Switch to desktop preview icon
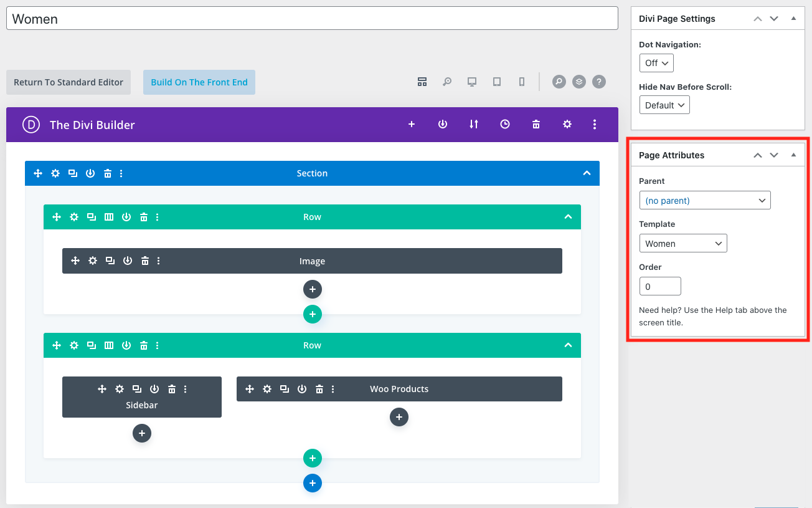This screenshot has width=812, height=508. point(472,82)
